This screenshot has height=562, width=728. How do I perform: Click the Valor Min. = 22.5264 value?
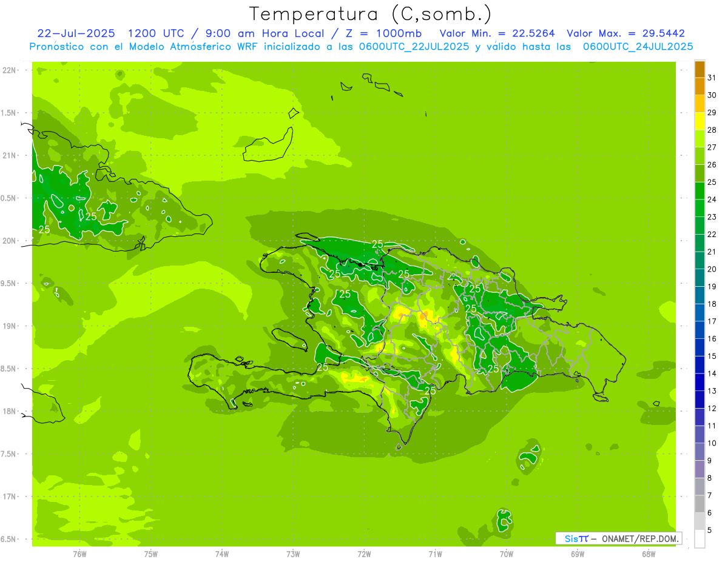coord(497,33)
